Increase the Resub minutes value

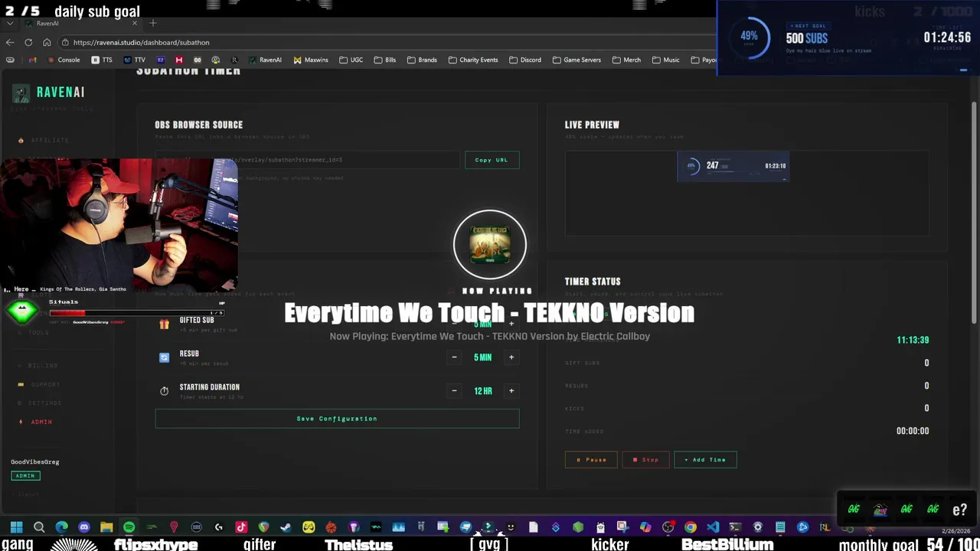511,357
